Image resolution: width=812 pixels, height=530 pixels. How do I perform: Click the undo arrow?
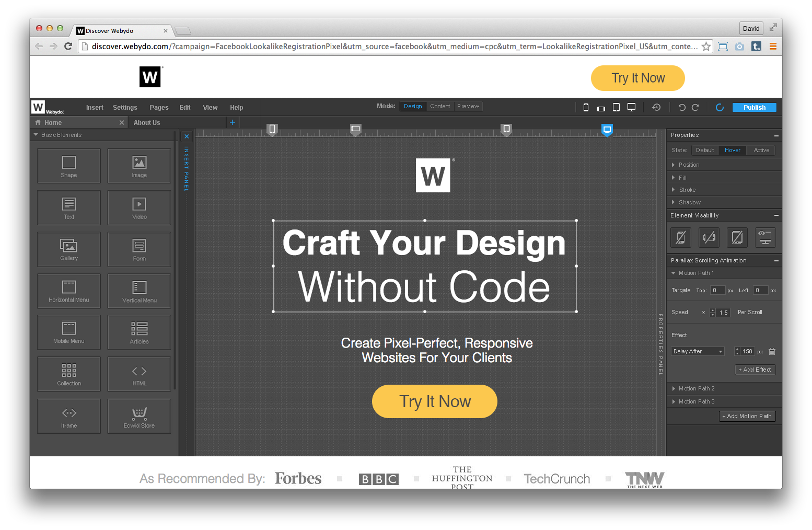click(681, 107)
